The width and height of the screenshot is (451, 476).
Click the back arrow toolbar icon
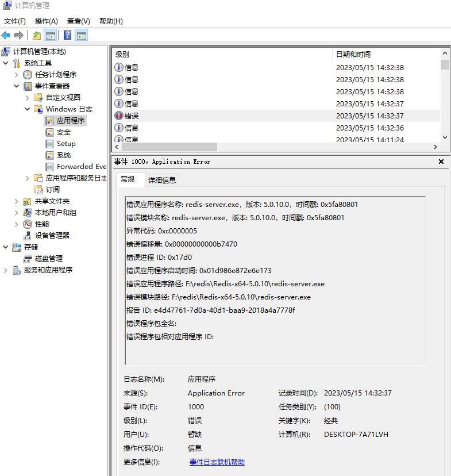6,36
